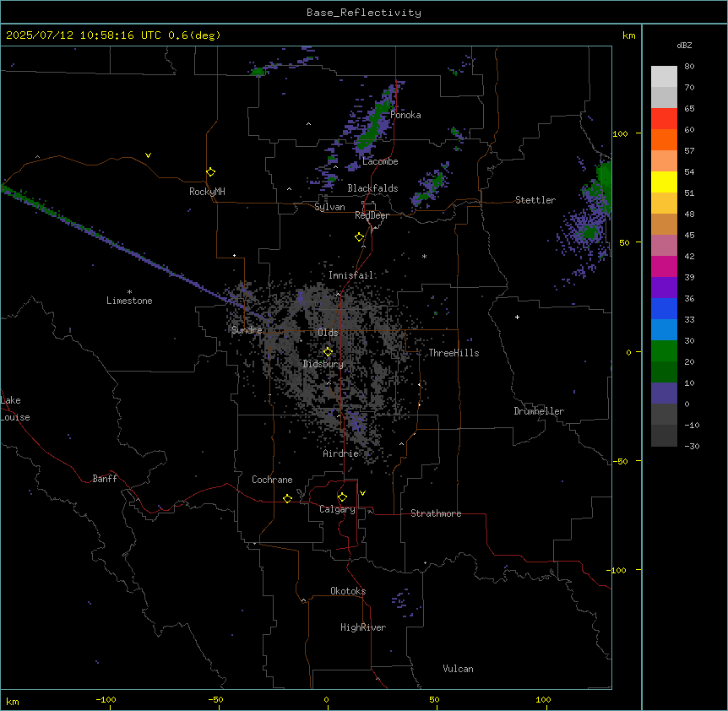Click the yellow V marker northeast of Calgary
Screen dimensions: 728x711
coord(362,493)
